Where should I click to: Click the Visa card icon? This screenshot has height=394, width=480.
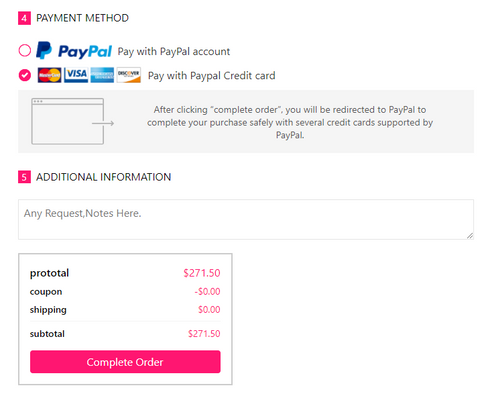tap(76, 75)
